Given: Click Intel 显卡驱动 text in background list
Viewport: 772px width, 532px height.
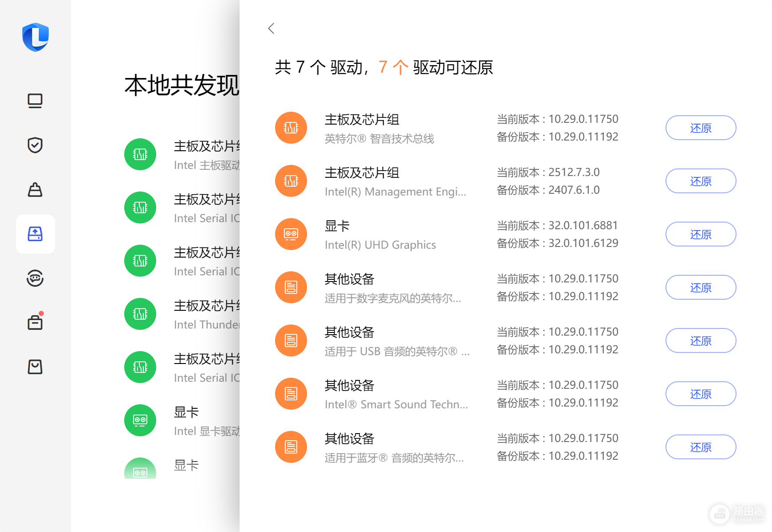Looking at the screenshot, I should 207,431.
